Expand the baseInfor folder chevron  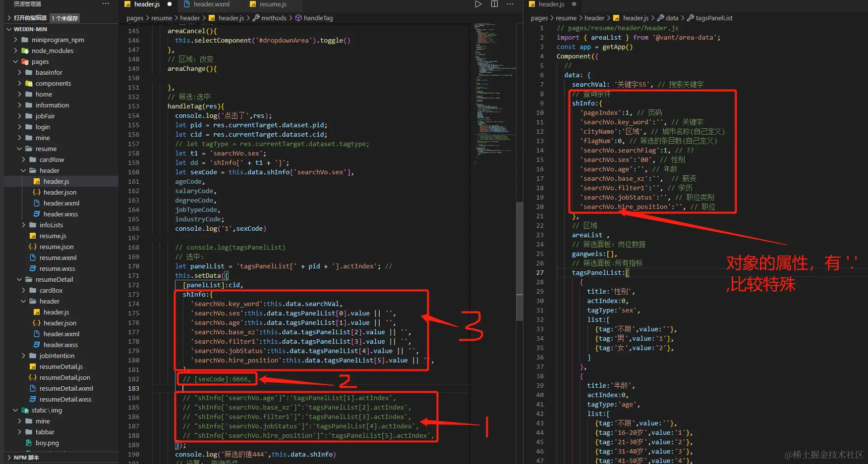click(x=19, y=73)
